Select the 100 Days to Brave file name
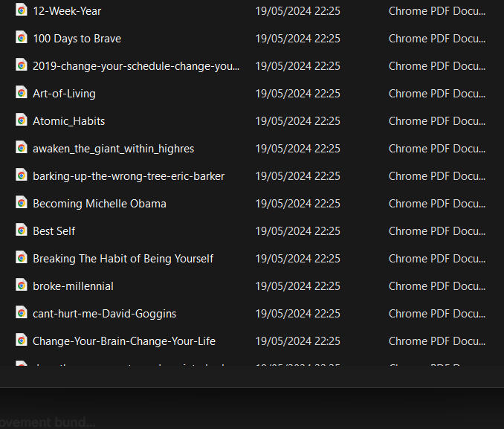504x429 pixels. tap(77, 39)
